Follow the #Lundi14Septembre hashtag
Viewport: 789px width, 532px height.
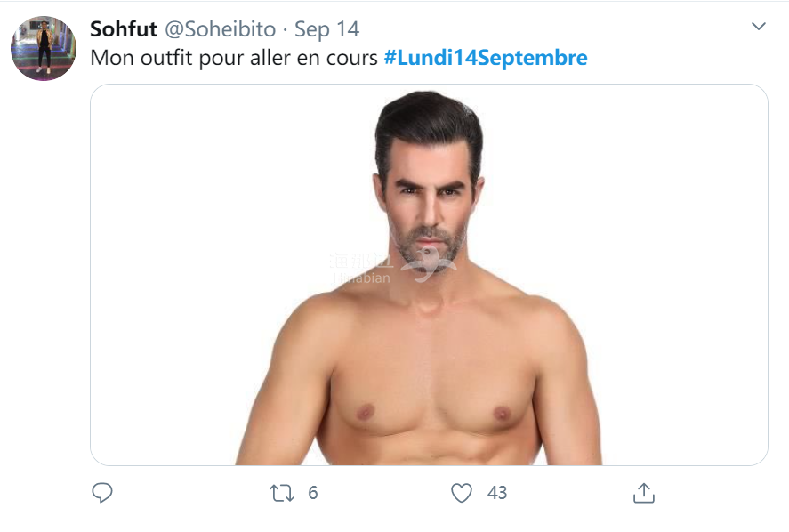[486, 58]
